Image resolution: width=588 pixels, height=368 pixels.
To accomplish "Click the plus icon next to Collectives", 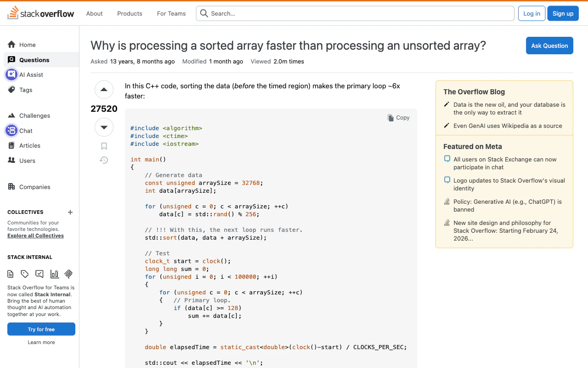I will point(70,212).
